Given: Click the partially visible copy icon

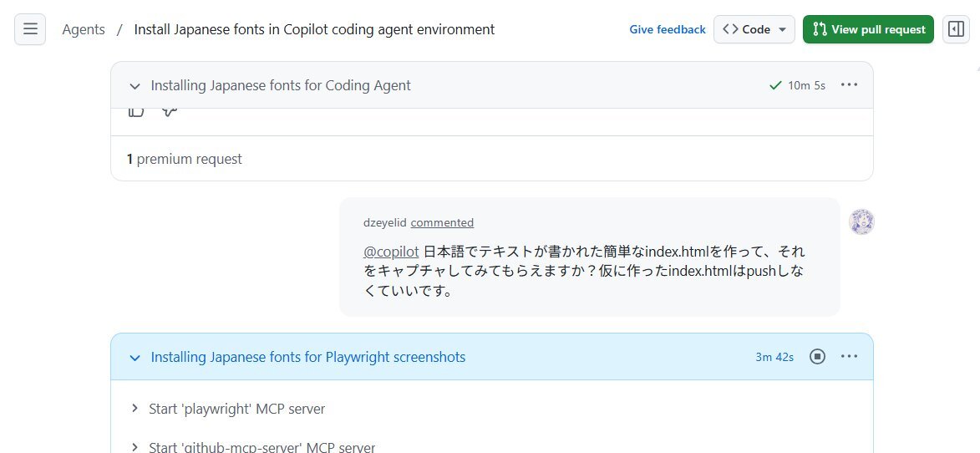Looking at the screenshot, I should coord(136,112).
